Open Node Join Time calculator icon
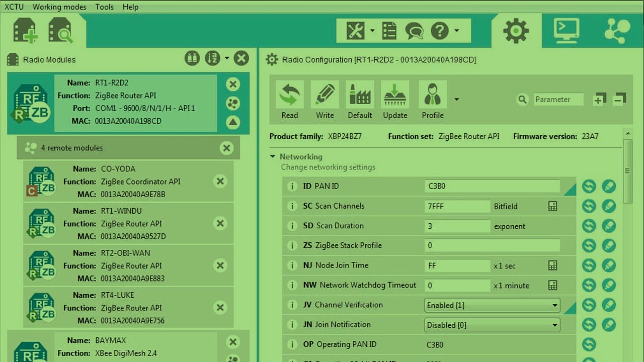Image resolution: width=644 pixels, height=362 pixels. point(552,265)
